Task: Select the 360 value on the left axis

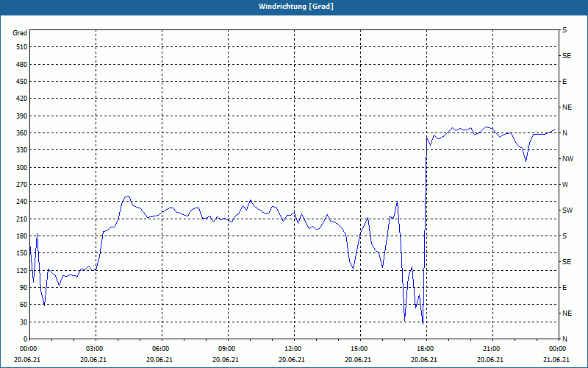Action: pyautogui.click(x=22, y=133)
